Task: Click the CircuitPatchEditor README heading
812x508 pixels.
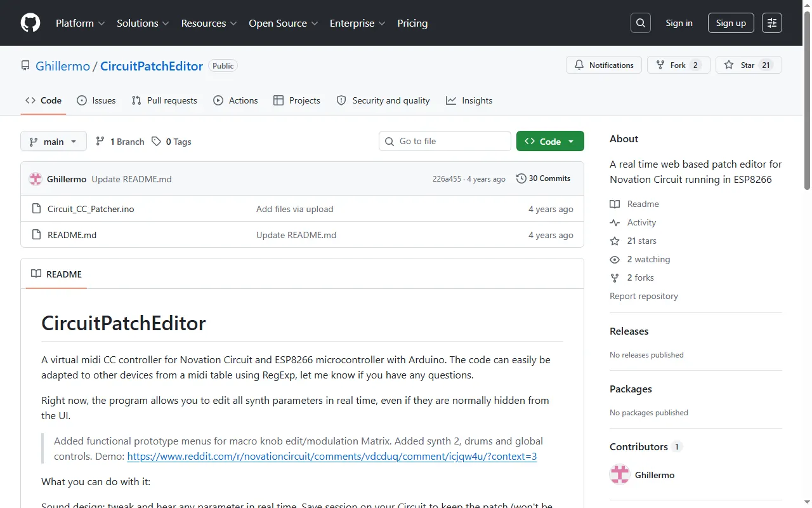Action: 124,323
